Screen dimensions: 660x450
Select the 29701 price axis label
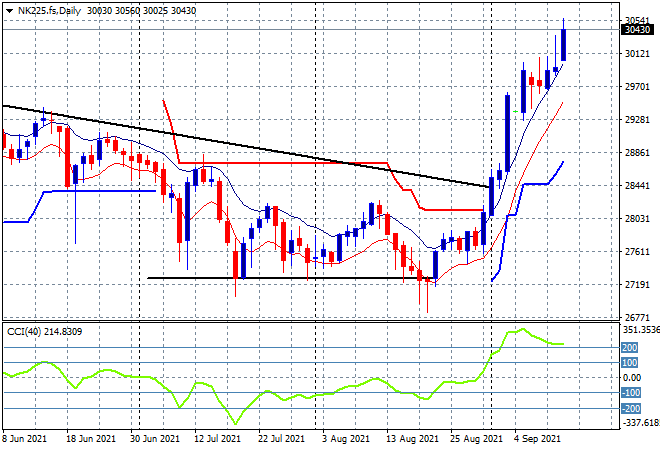pyautogui.click(x=637, y=87)
